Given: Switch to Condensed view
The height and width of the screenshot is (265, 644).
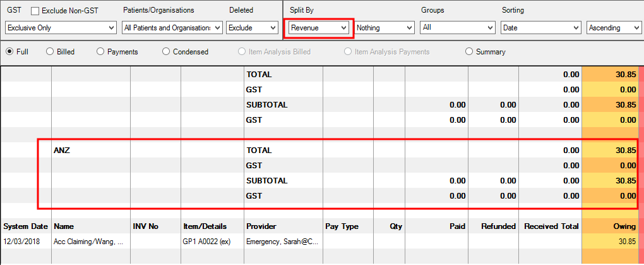Looking at the screenshot, I should pyautogui.click(x=166, y=52).
